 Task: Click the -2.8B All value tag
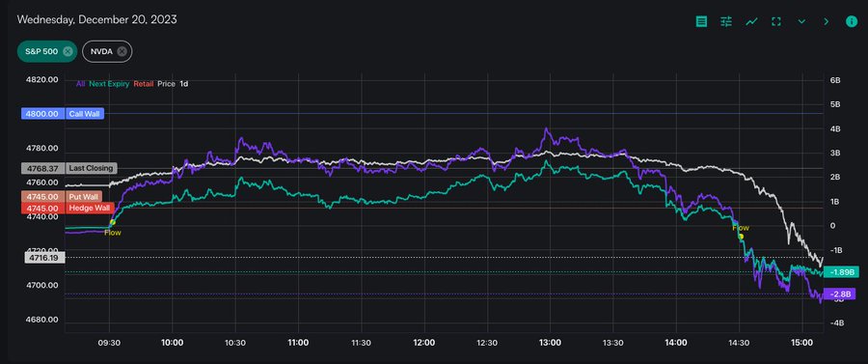[x=840, y=294]
